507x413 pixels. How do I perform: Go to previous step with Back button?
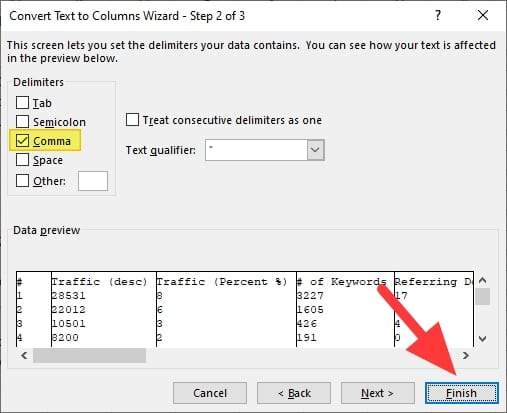(x=294, y=393)
